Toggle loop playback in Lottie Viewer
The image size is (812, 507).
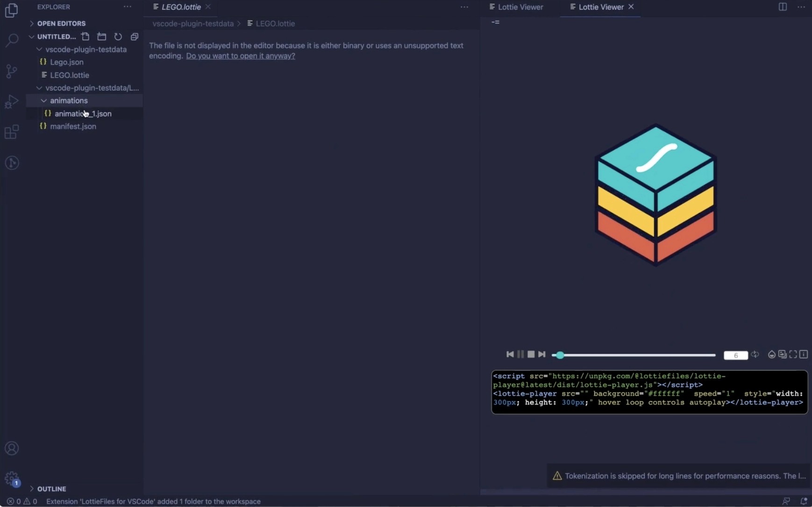click(755, 354)
